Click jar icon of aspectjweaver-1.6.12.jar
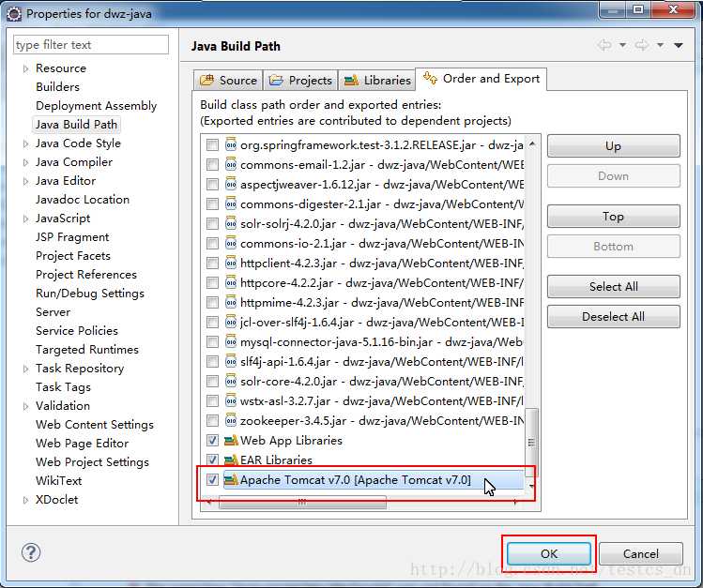703x588 pixels. (x=231, y=184)
